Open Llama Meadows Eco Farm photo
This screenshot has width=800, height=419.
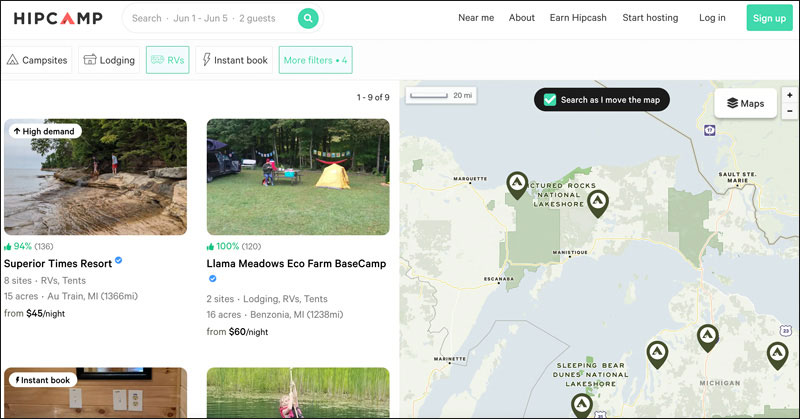(x=298, y=177)
